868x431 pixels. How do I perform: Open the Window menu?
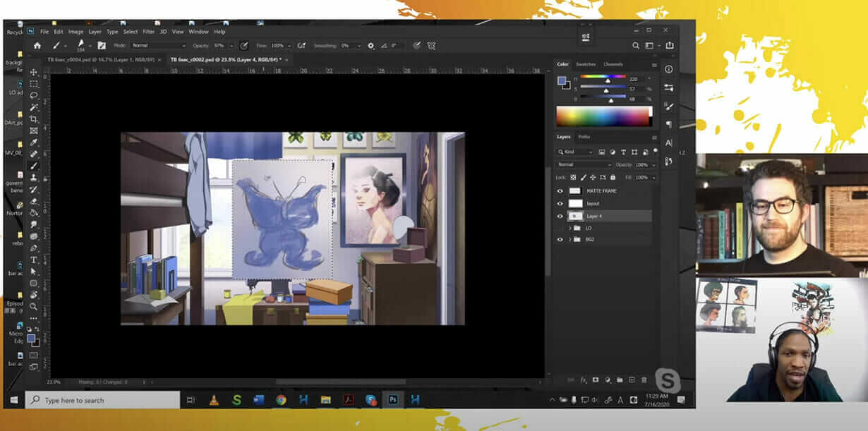point(198,32)
